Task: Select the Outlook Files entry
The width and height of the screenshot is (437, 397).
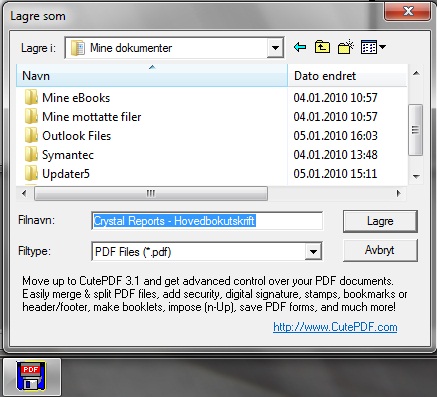Action: (77, 136)
